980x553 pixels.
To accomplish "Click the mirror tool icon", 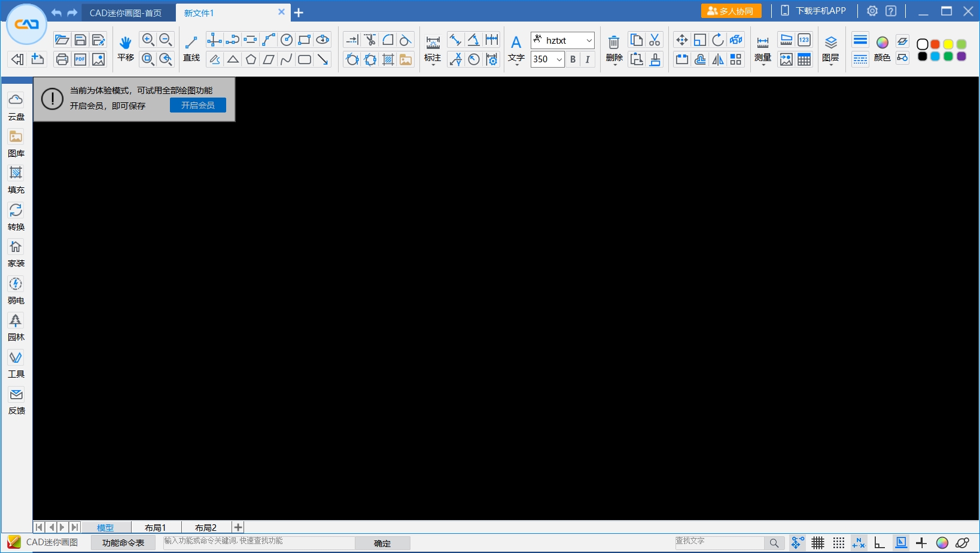I will pos(718,59).
